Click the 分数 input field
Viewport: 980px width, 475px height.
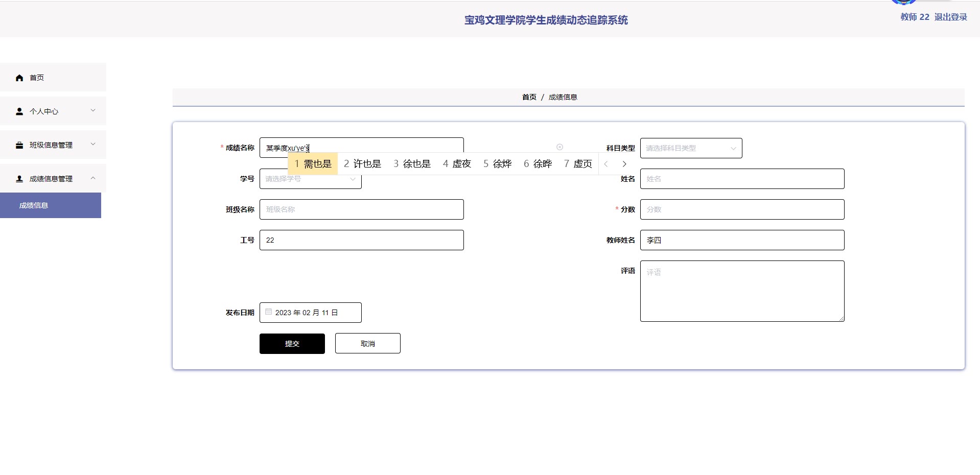tap(742, 209)
